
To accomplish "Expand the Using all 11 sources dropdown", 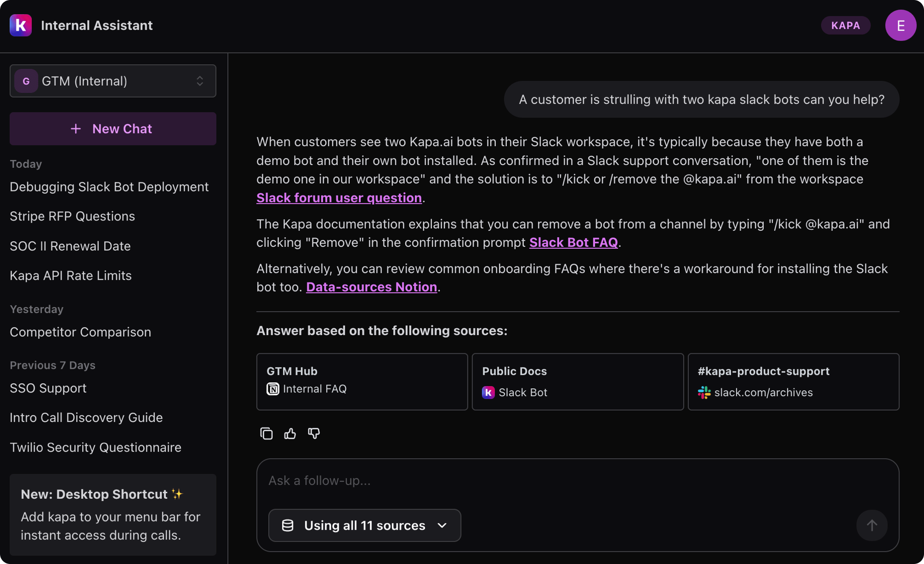I will coord(365,525).
